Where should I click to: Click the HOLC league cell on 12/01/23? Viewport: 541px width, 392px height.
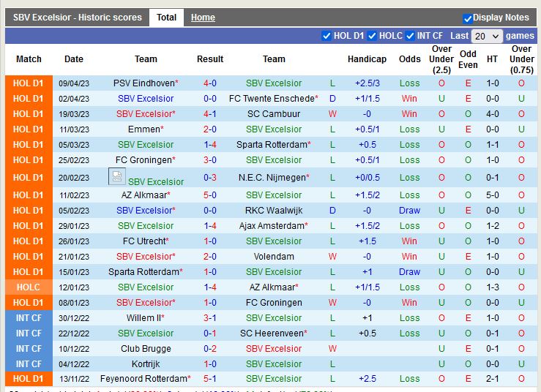(x=29, y=287)
